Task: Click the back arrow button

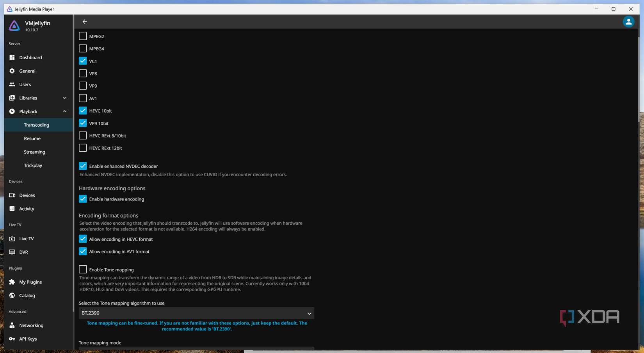Action: tap(85, 21)
